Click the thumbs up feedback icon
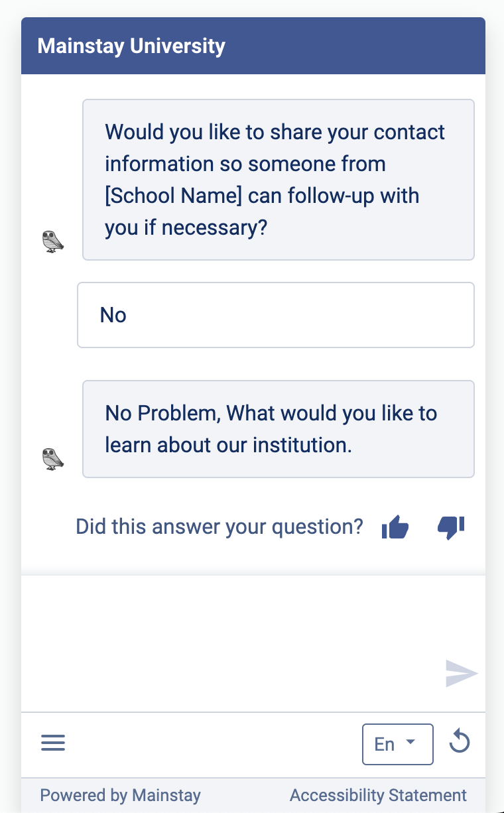504x813 pixels. (x=395, y=528)
